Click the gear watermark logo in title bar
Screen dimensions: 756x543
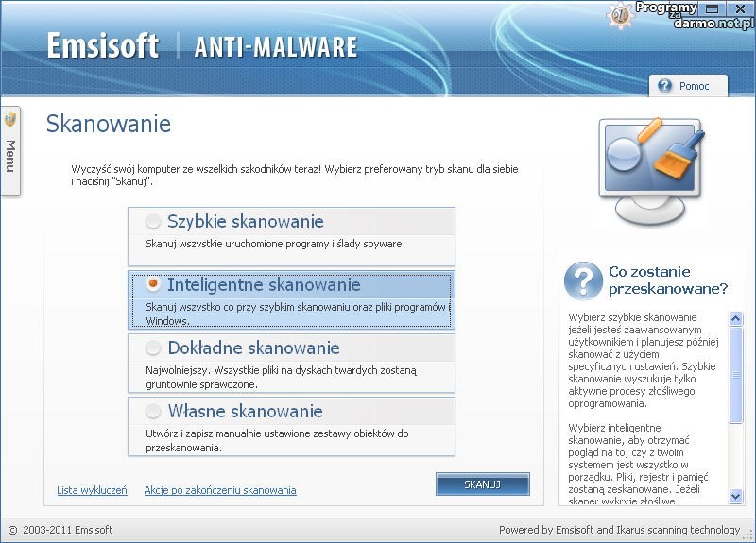tap(621, 13)
